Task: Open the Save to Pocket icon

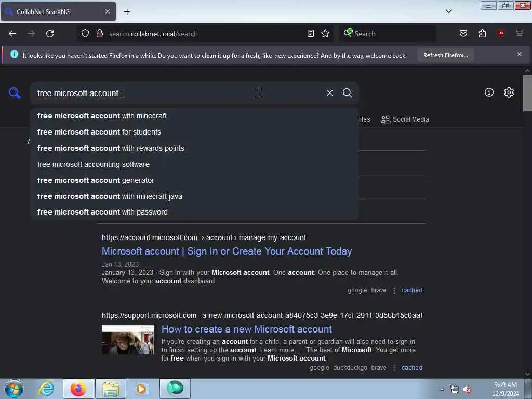Action: point(463,34)
